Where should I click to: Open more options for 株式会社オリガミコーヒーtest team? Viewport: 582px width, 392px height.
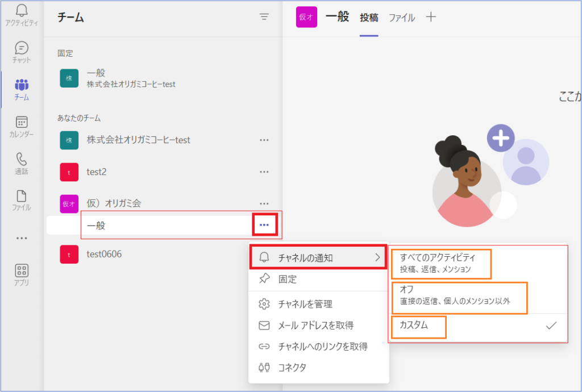point(264,140)
